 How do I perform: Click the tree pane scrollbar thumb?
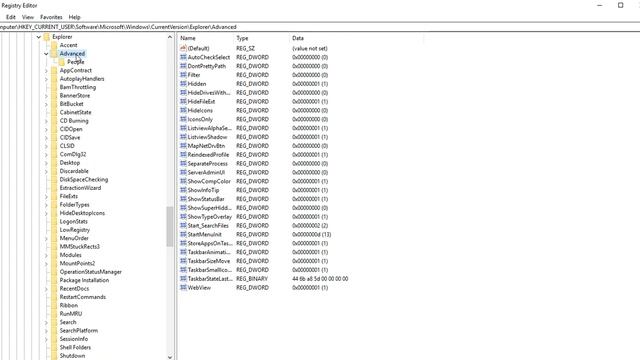(170, 227)
